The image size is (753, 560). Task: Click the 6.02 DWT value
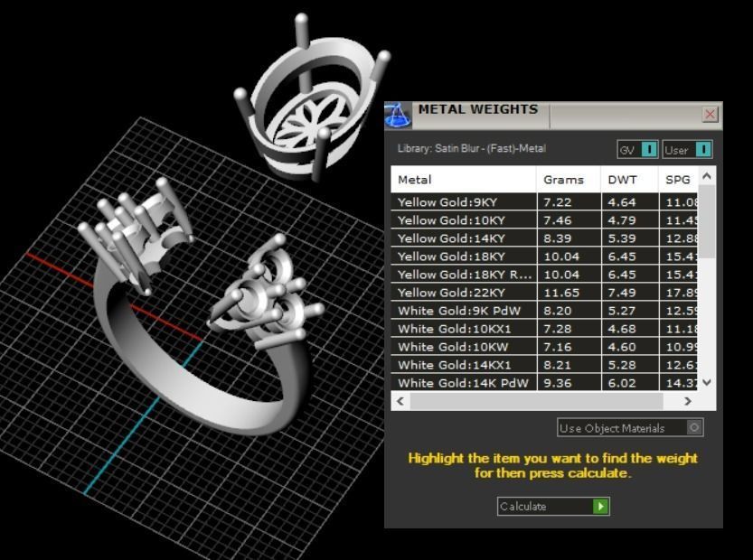click(621, 383)
